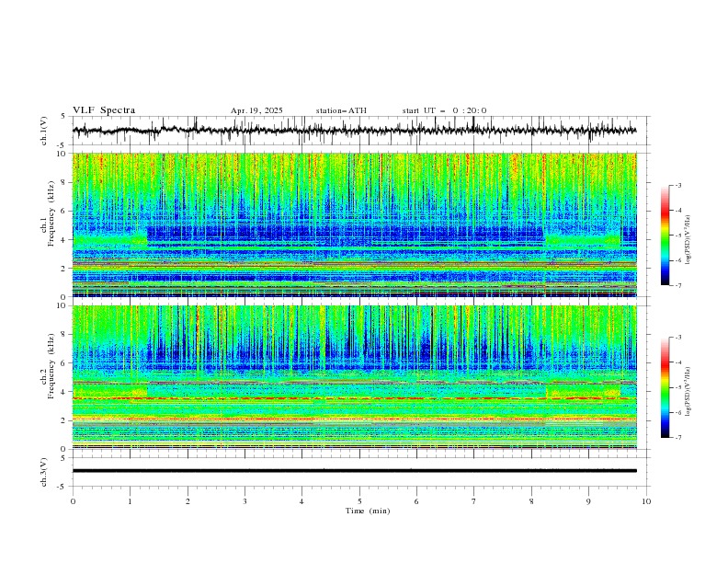This screenshot has width=728, height=563.
Task: Click the upper PSD color scale bar
Action: click(x=665, y=235)
